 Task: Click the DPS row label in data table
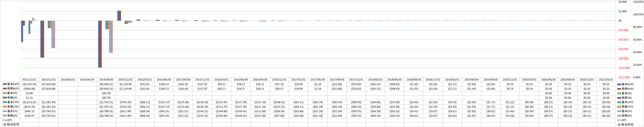click(10, 120)
